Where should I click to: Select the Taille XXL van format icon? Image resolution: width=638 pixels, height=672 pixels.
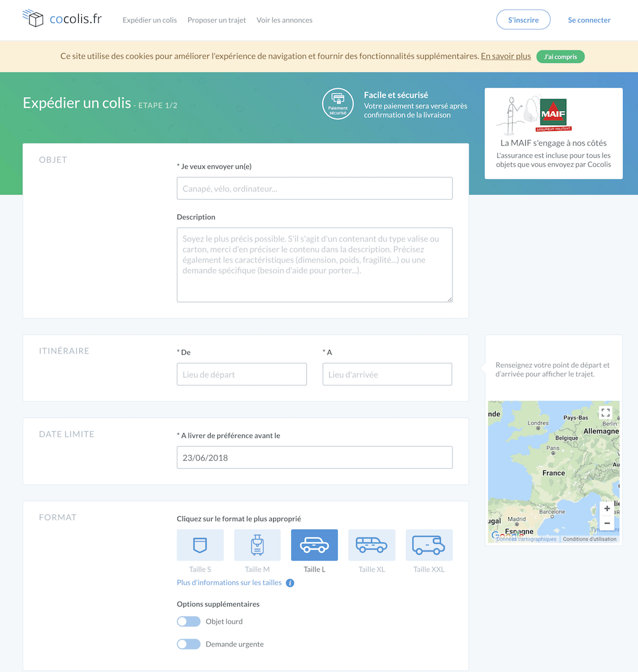tap(429, 545)
